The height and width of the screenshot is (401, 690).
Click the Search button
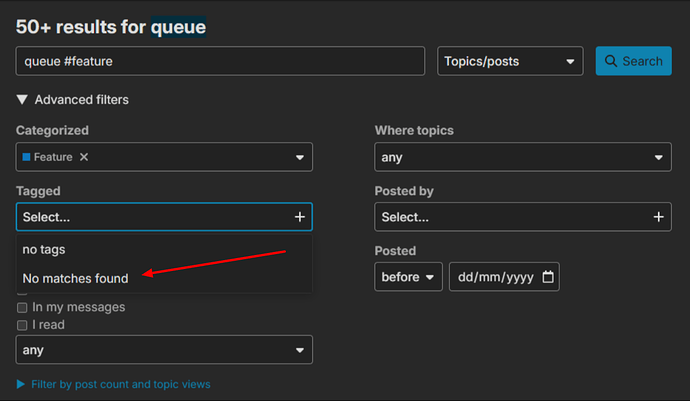[x=633, y=61]
